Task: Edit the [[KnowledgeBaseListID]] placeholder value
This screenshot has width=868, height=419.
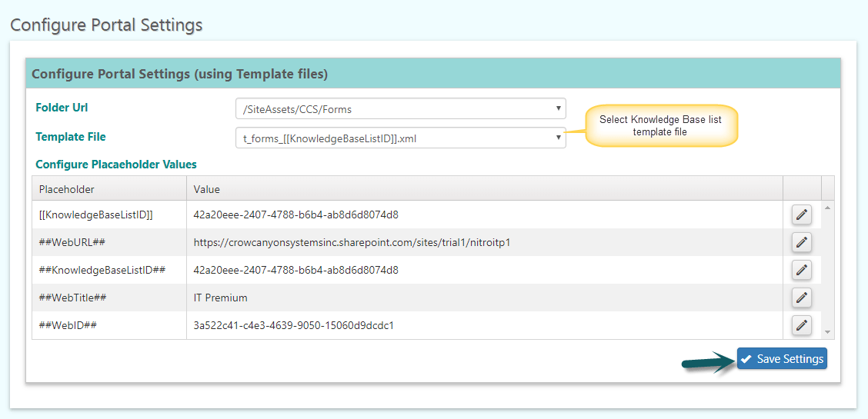Action: 802,215
